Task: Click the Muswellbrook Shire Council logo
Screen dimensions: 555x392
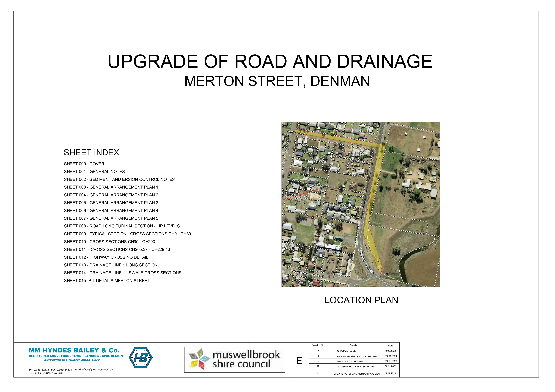Action: point(234,359)
